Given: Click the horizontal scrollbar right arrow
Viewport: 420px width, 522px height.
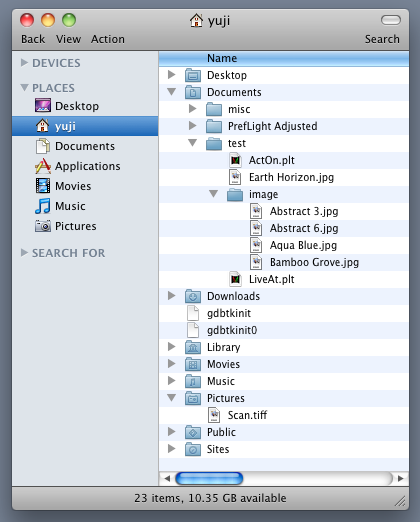Looking at the screenshot, I should click(401, 479).
